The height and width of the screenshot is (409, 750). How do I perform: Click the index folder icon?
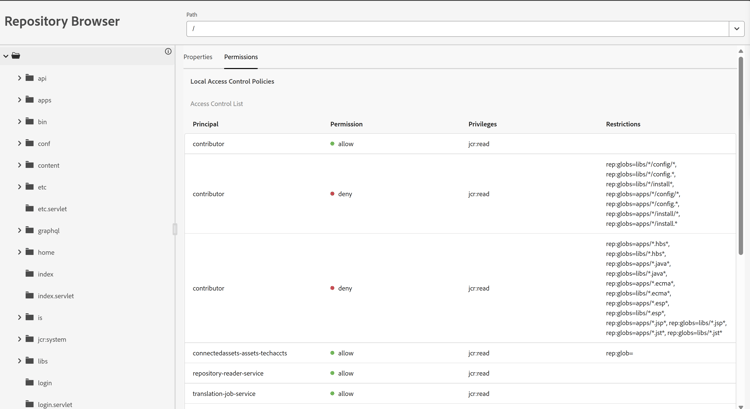(x=30, y=274)
